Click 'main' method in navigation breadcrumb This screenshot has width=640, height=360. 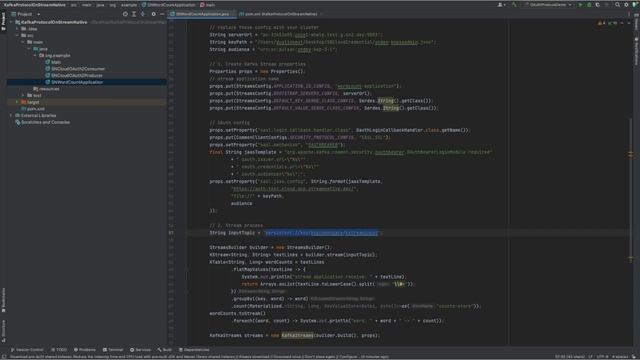(208, 5)
